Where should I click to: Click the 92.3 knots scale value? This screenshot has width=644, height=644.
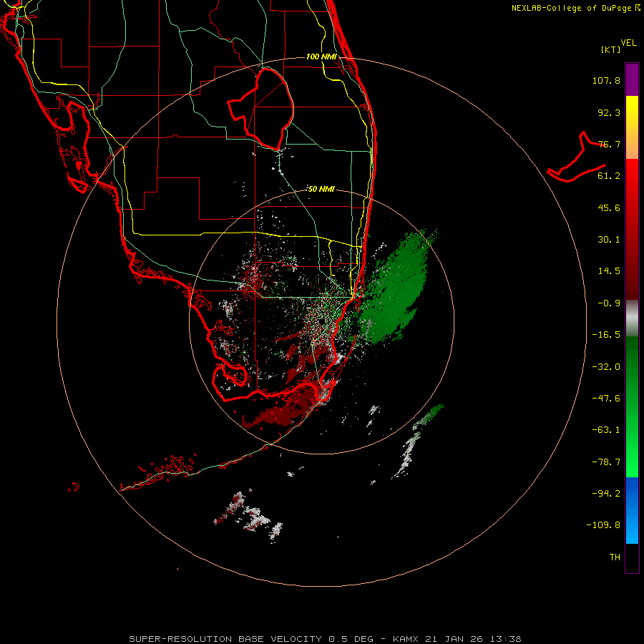pos(609,112)
